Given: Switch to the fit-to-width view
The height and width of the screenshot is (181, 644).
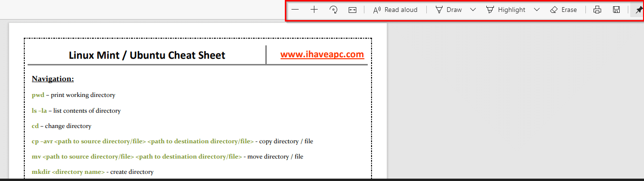Looking at the screenshot, I should click(x=352, y=10).
